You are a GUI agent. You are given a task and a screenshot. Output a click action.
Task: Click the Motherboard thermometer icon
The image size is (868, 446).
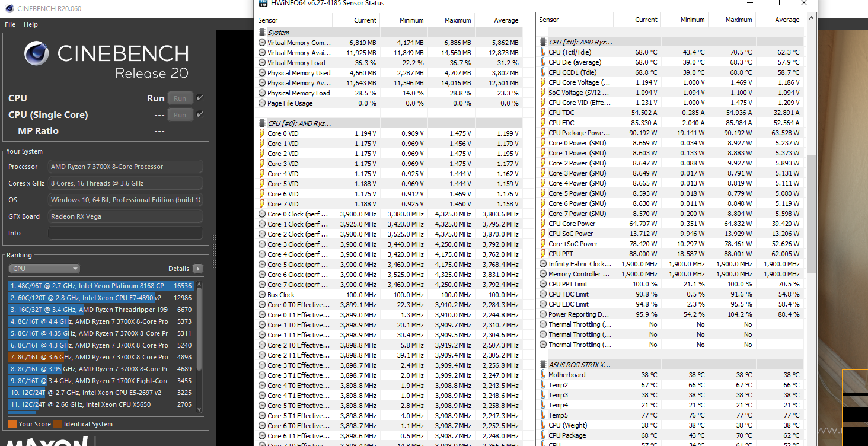point(543,375)
